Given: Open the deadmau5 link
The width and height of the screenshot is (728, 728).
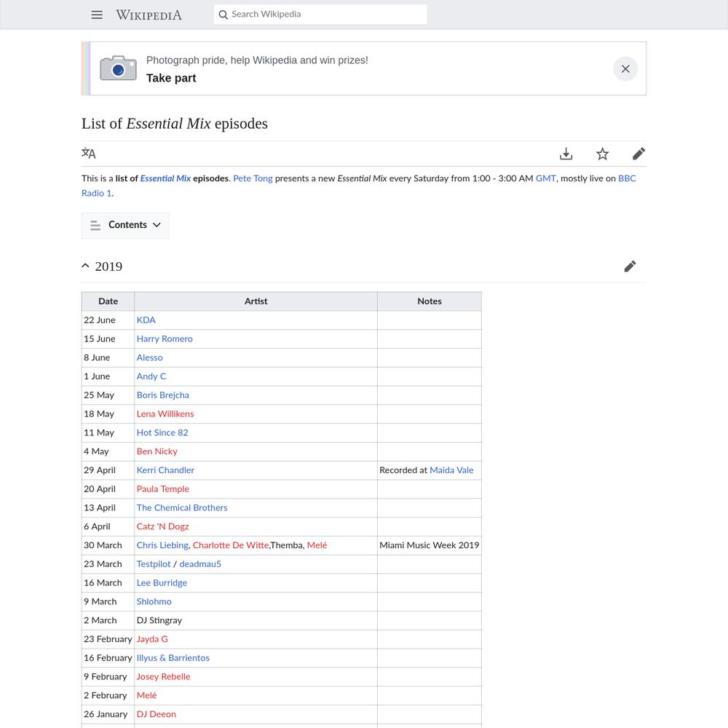Looking at the screenshot, I should 200,563.
